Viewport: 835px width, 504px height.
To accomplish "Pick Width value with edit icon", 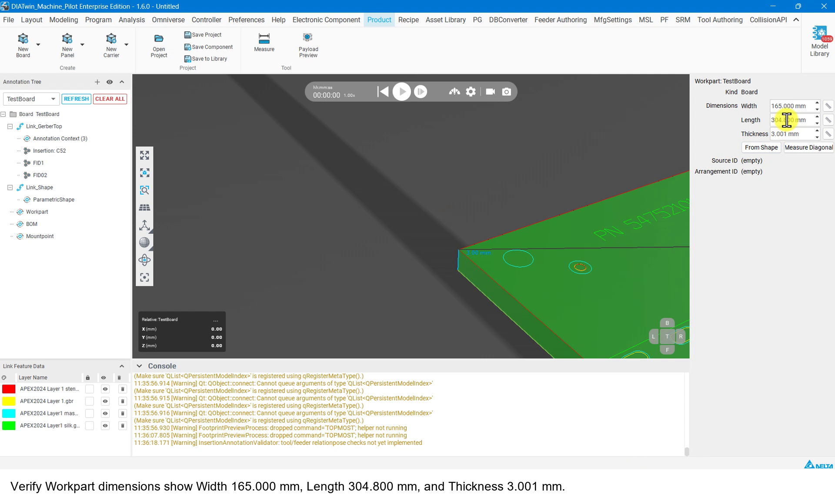I will [828, 106].
